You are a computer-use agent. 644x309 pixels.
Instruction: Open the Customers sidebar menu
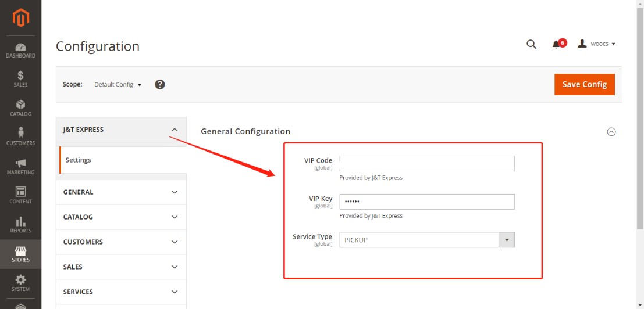(20, 137)
